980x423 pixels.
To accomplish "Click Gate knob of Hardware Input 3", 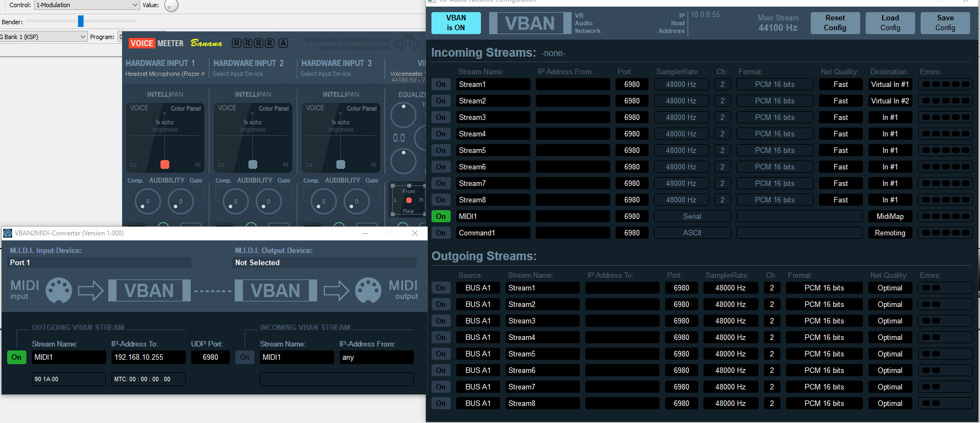I will tap(356, 201).
